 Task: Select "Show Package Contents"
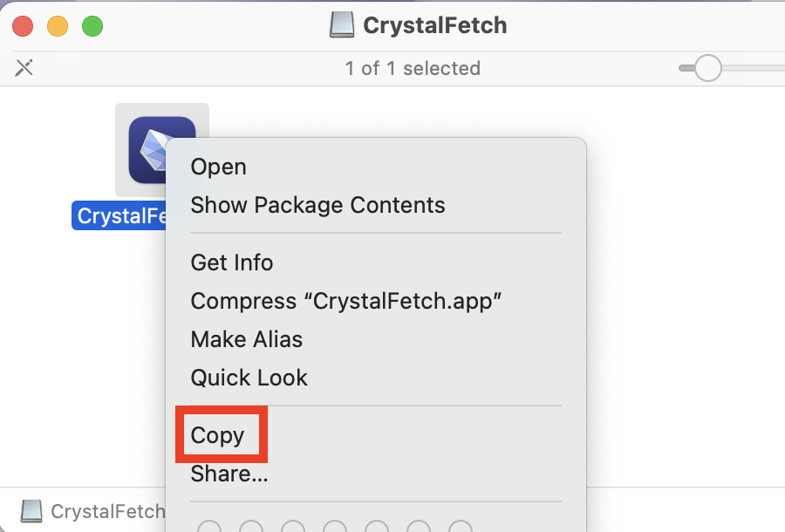coord(317,205)
